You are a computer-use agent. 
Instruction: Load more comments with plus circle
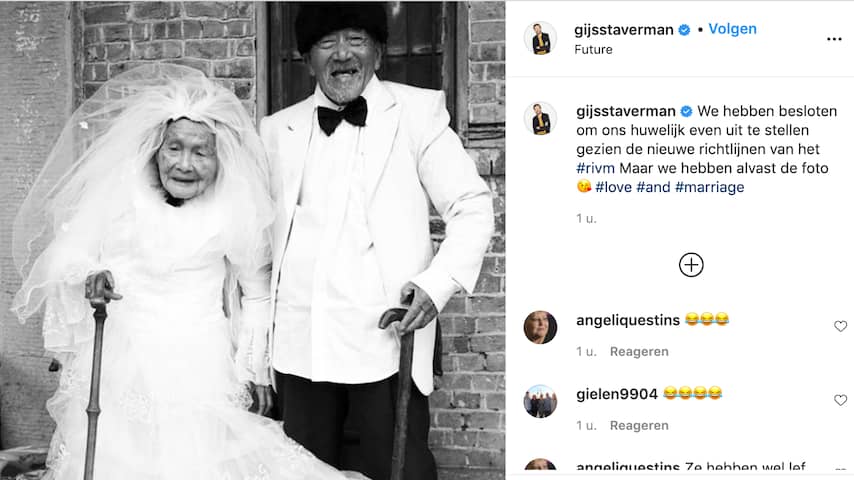tap(691, 265)
